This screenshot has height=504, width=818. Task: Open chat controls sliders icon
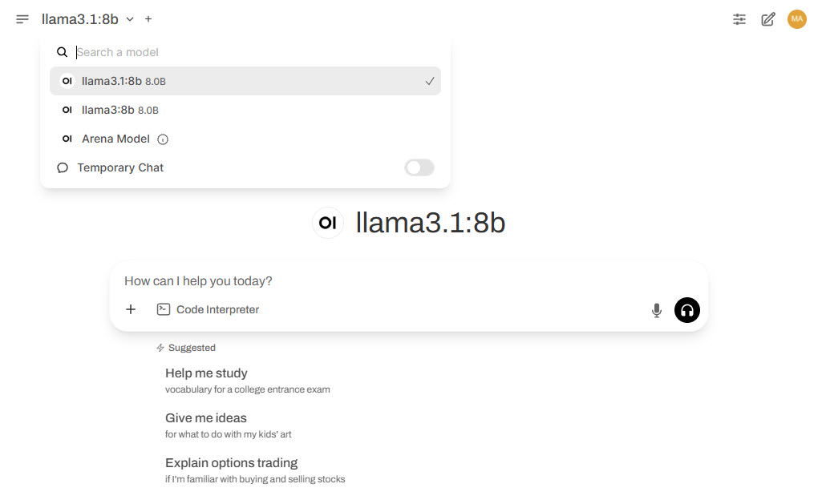(x=739, y=19)
